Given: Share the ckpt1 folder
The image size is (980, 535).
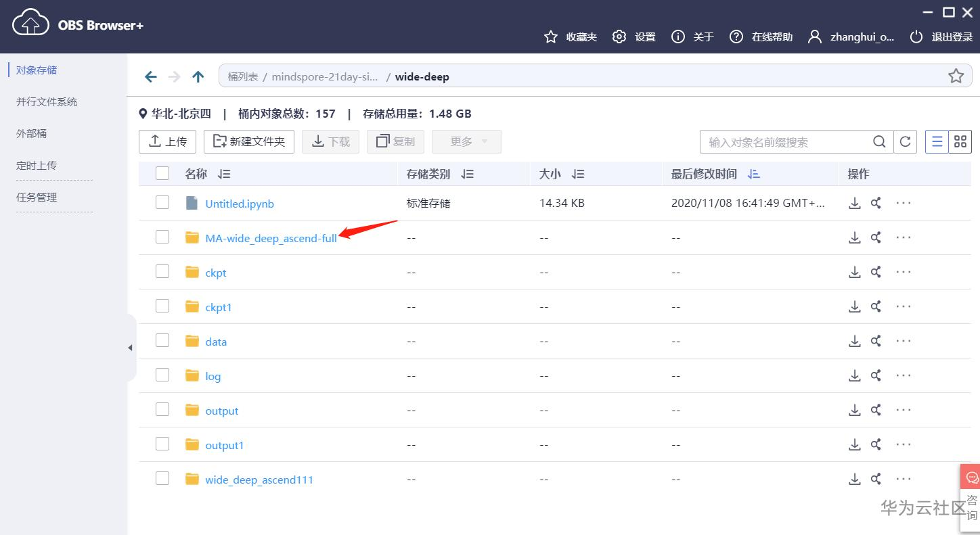Looking at the screenshot, I should click(876, 306).
